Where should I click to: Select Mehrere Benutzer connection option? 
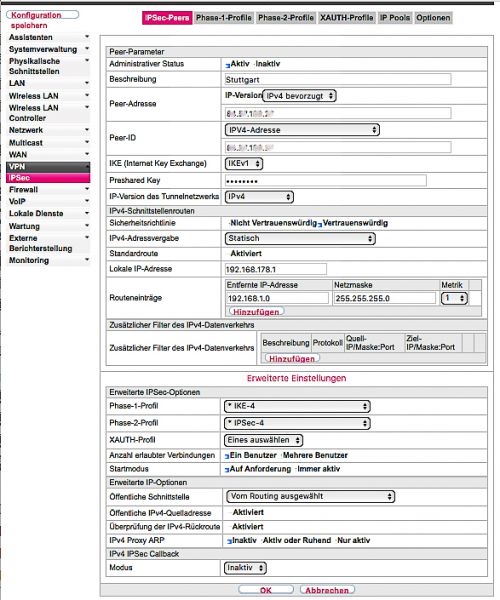(281, 455)
